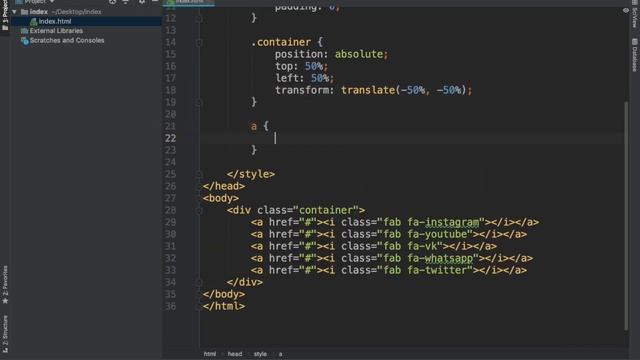
Task: Click line number 22 in the gutter
Action: (x=171, y=138)
